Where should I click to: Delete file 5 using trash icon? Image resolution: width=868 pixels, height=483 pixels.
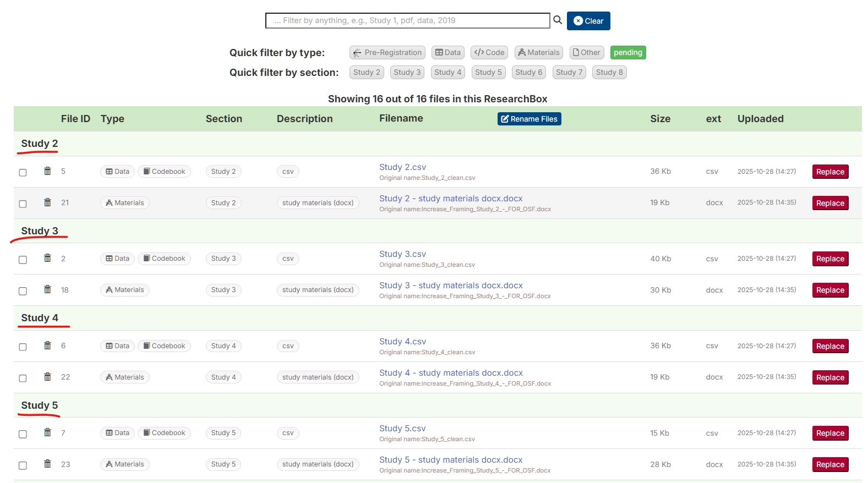(x=48, y=171)
